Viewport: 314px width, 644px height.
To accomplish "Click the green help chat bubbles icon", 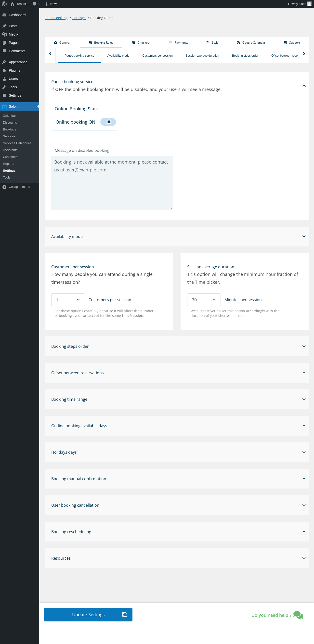I will pyautogui.click(x=298, y=615).
